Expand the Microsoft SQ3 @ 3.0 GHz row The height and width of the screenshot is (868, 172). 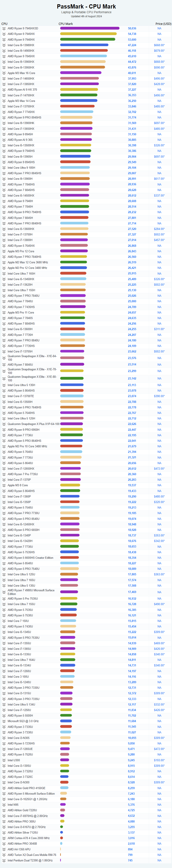[x=4, y=721]
